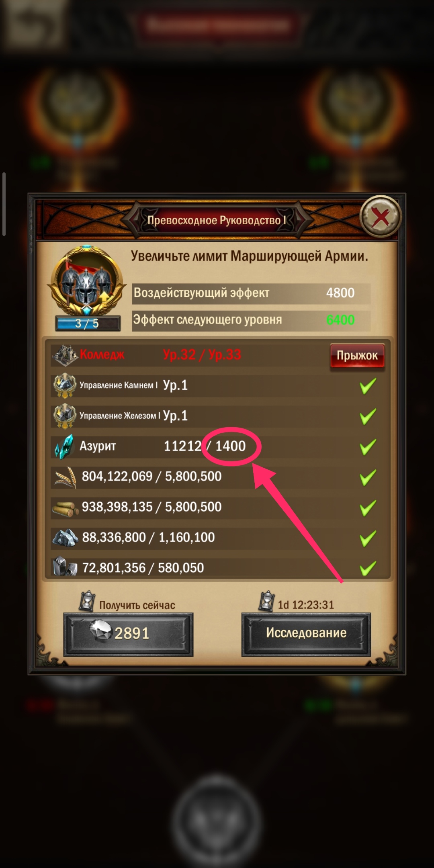Screen dimensions: 434x868
Task: Tap the checkmark on the iron ore row
Action: (x=368, y=568)
